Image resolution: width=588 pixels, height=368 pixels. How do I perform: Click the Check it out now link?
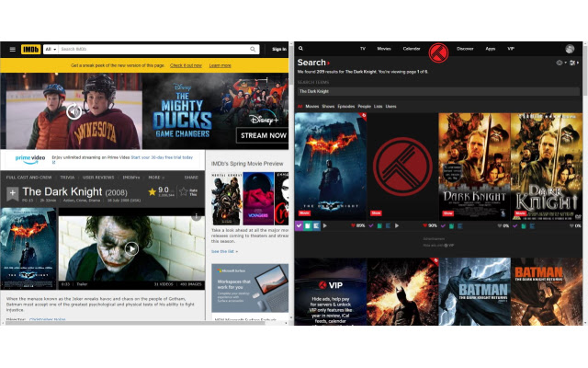pyautogui.click(x=186, y=65)
